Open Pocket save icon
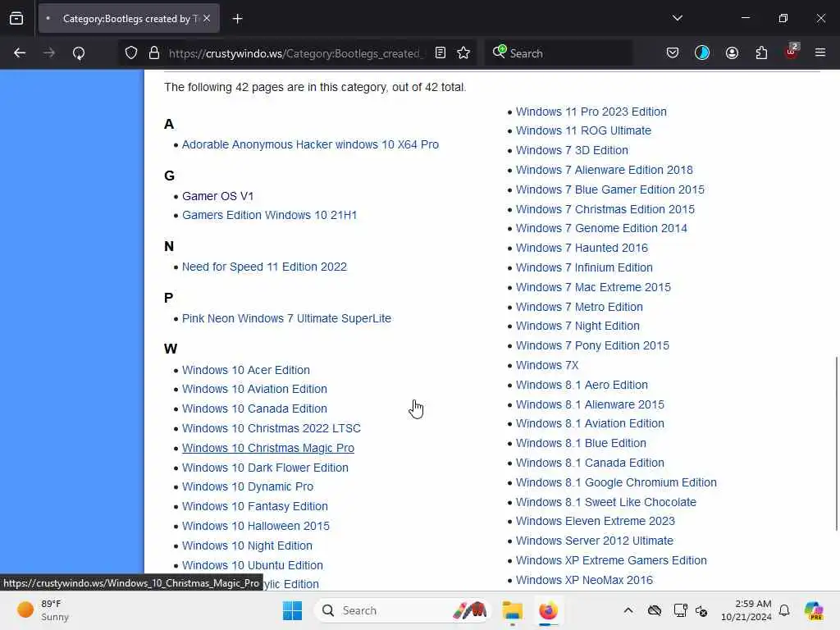The width and height of the screenshot is (840, 630). click(x=673, y=52)
